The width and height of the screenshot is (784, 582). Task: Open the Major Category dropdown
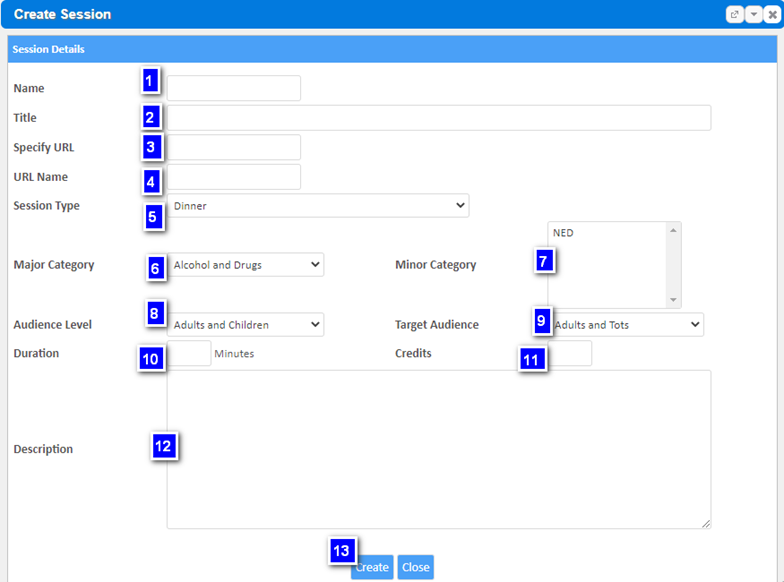246,264
